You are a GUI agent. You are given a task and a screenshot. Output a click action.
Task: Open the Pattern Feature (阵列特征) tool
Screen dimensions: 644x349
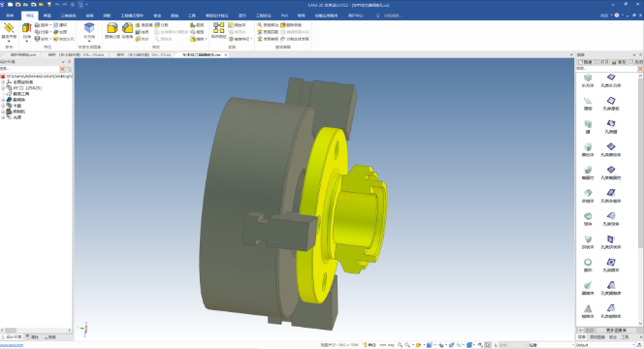(x=218, y=31)
